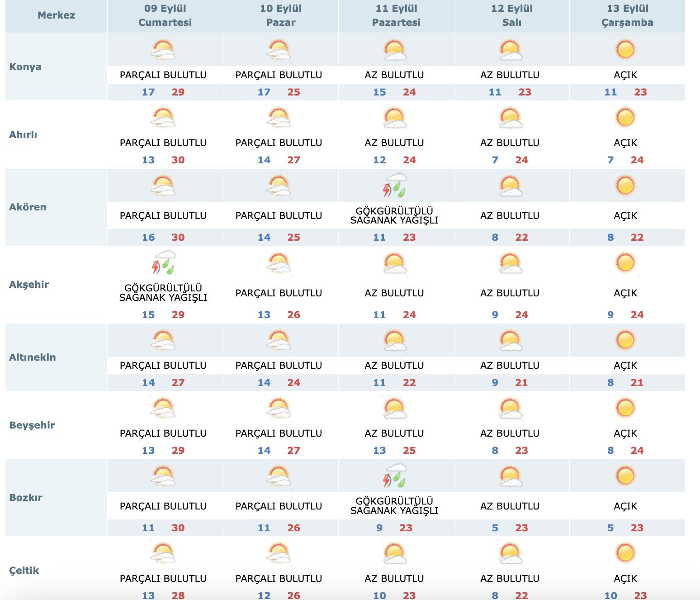
Task: Open the Akşehir district row label
Action: pos(29,284)
